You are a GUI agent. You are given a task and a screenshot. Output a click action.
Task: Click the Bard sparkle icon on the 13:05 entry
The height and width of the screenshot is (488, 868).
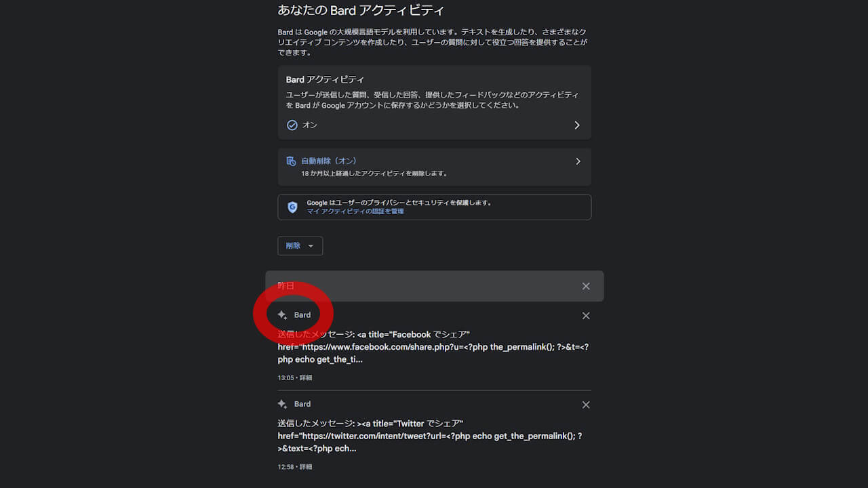(283, 315)
